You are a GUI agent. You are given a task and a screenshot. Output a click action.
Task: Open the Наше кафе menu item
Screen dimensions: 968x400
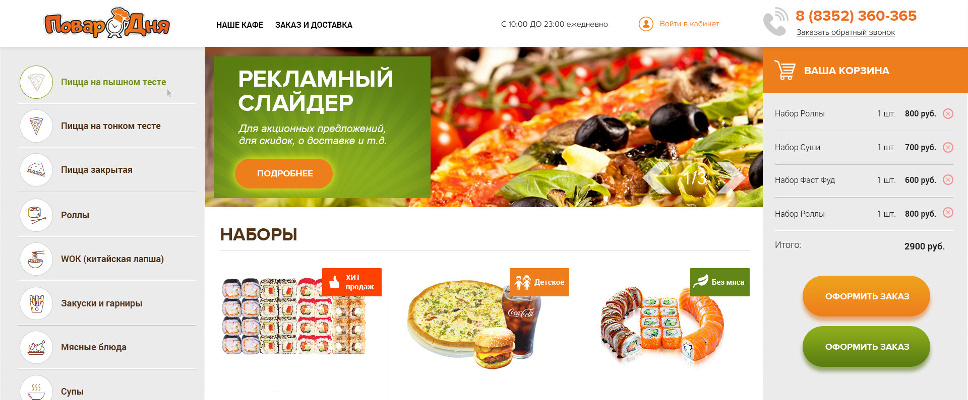(x=240, y=25)
